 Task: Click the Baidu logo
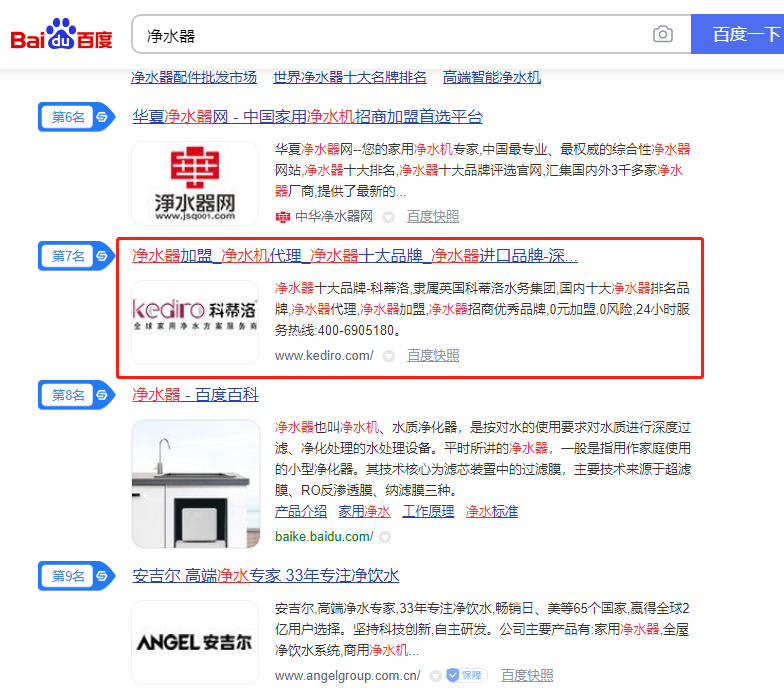62,34
